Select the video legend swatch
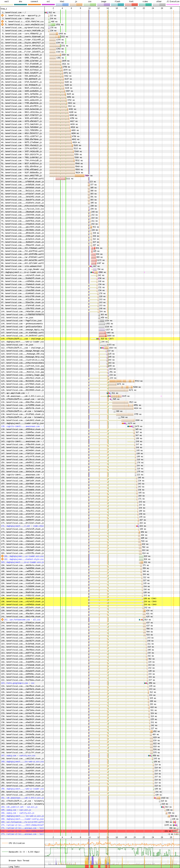This screenshot has height=868, width=180. 145,4
